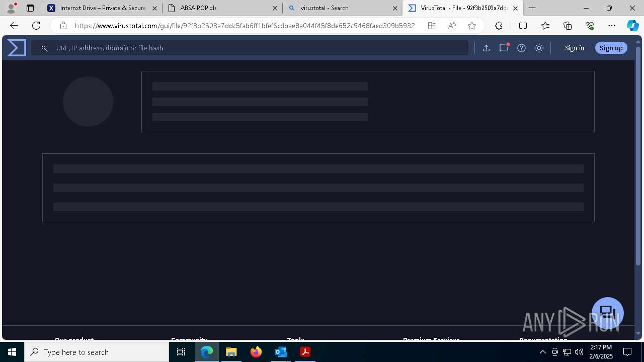The image size is (644, 362).
Task: Click the Read aloud icon
Action: (452, 26)
